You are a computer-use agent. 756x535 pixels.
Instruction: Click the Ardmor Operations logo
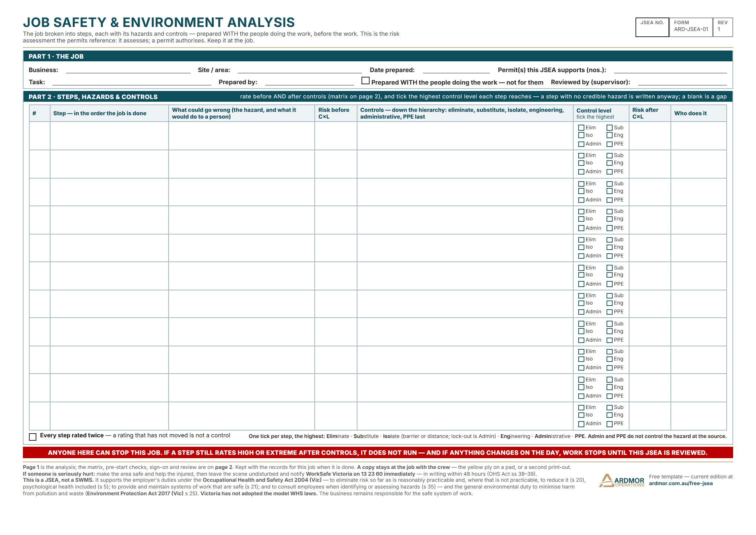pos(622,480)
